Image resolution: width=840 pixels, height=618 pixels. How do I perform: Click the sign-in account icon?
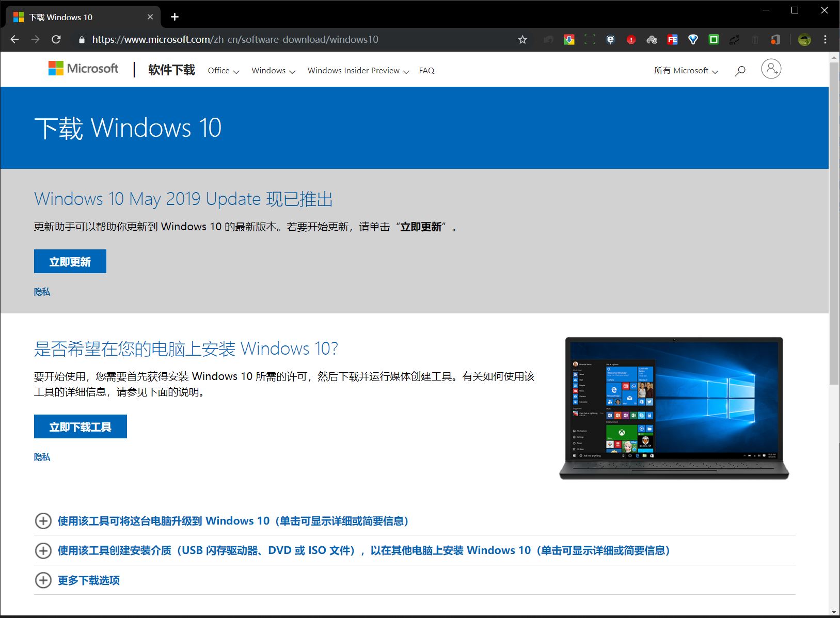(771, 69)
